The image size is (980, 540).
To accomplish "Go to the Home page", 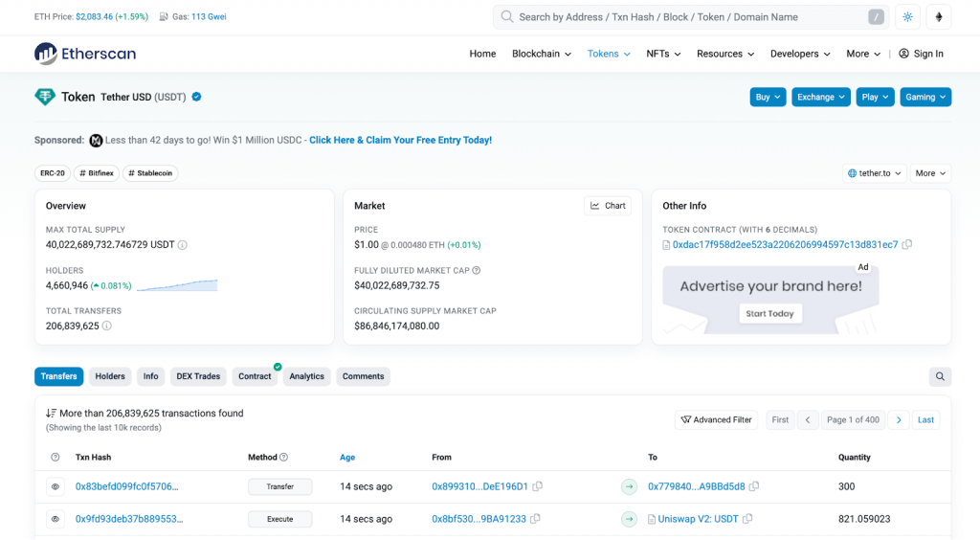I will [x=482, y=54].
